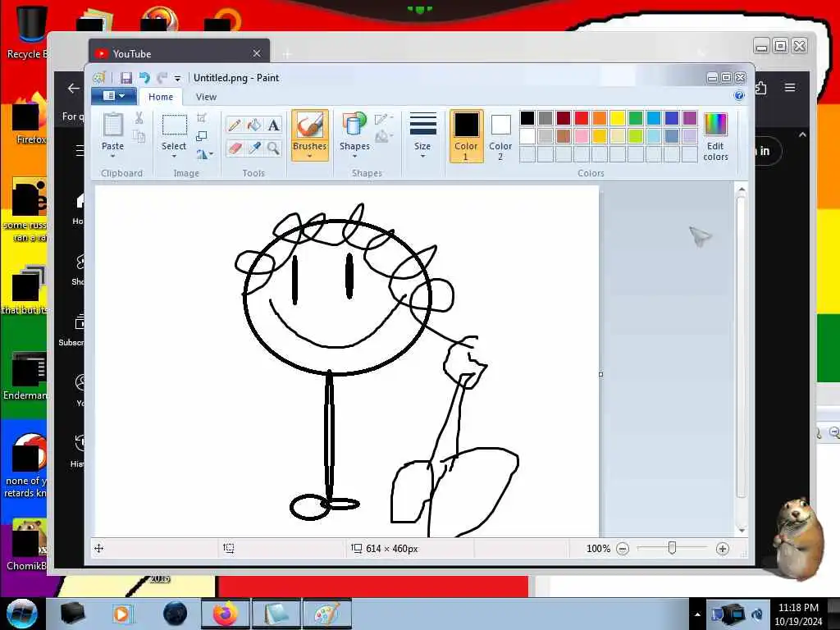The width and height of the screenshot is (840, 630).
Task: Open the shape Outline dropdown
Action: point(384,119)
